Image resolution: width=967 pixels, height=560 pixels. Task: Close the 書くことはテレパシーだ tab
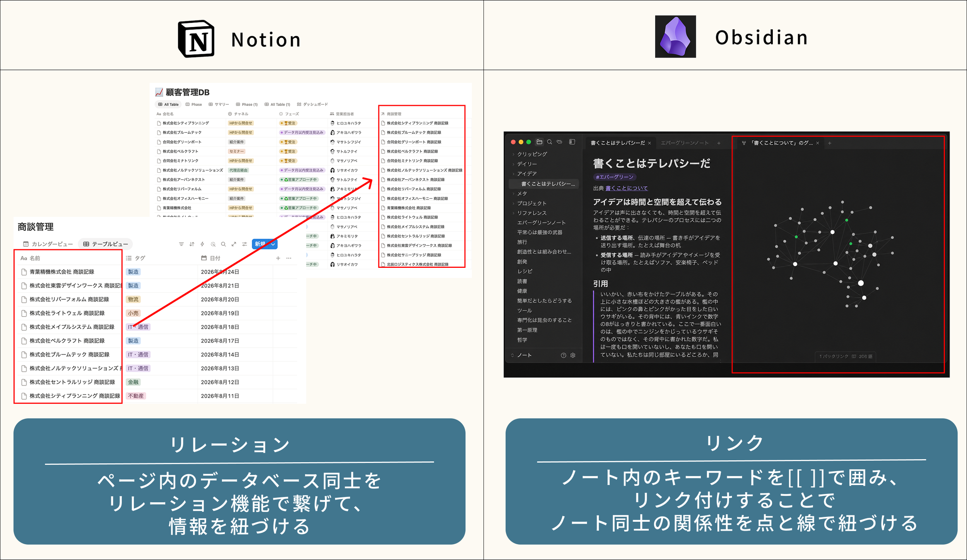coord(649,143)
